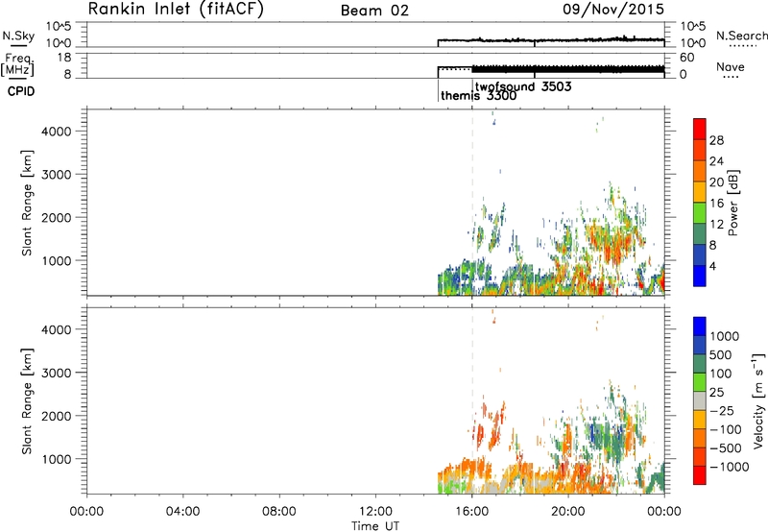
Task: Click the '18' tick on the frequency axis
Action: [64, 58]
